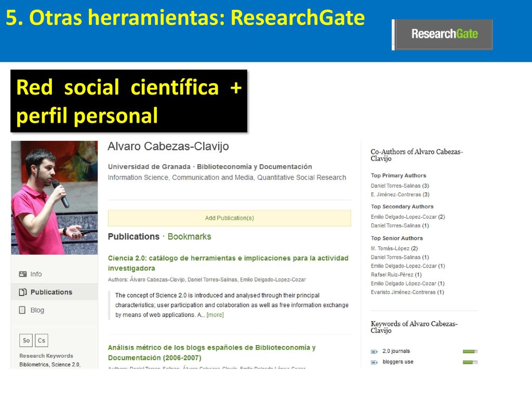Switch to the Bookmarks tab
Viewport: 532px width, 399px height.
click(189, 236)
